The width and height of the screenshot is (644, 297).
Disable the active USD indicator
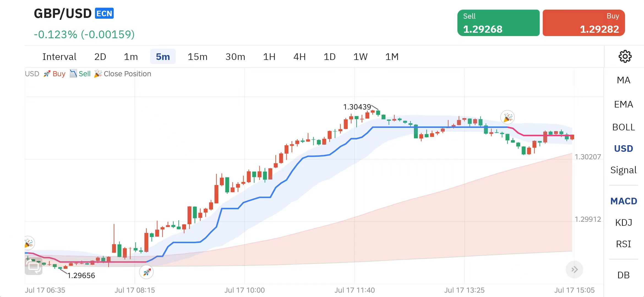[623, 149]
